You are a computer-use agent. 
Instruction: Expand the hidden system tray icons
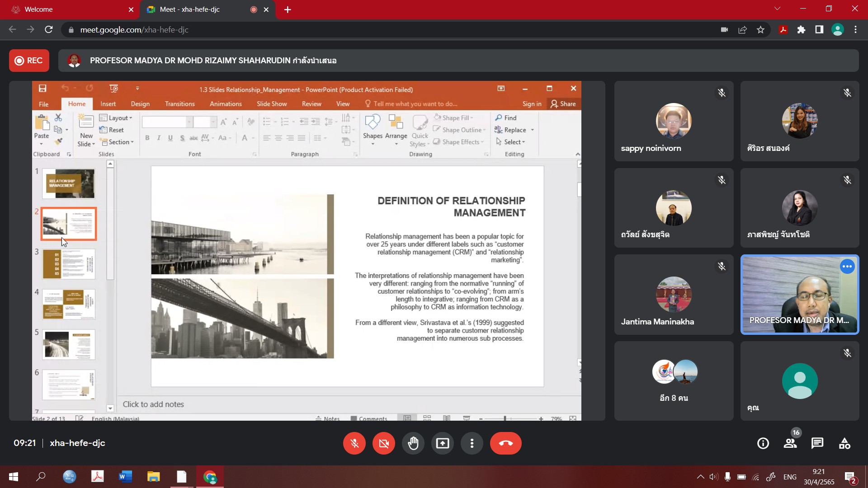click(700, 477)
